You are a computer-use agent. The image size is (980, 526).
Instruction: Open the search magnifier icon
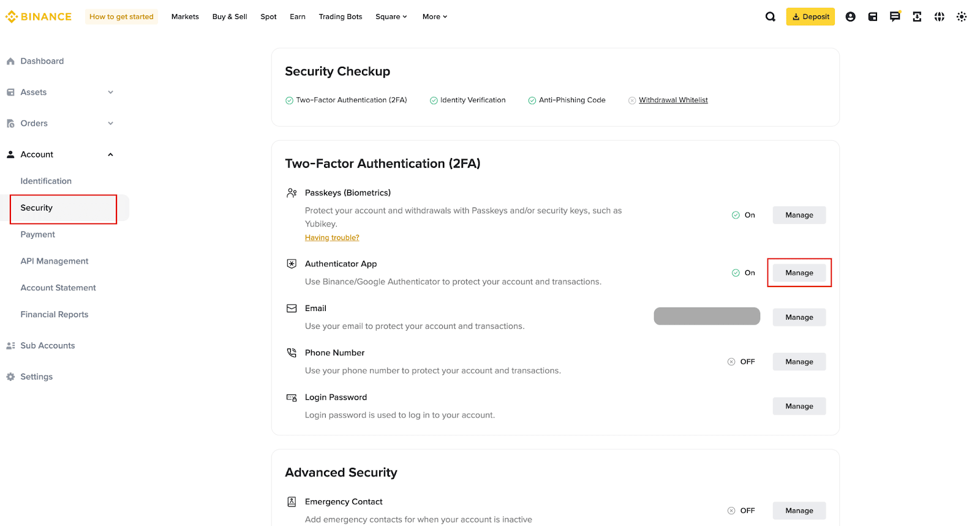tap(770, 17)
